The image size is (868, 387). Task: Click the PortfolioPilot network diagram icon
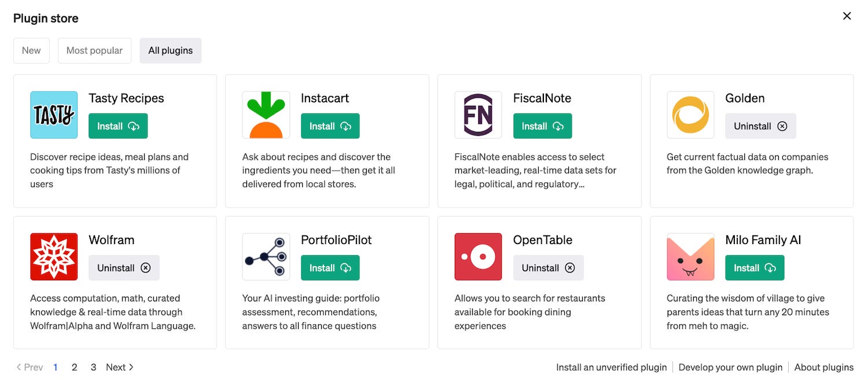(266, 256)
